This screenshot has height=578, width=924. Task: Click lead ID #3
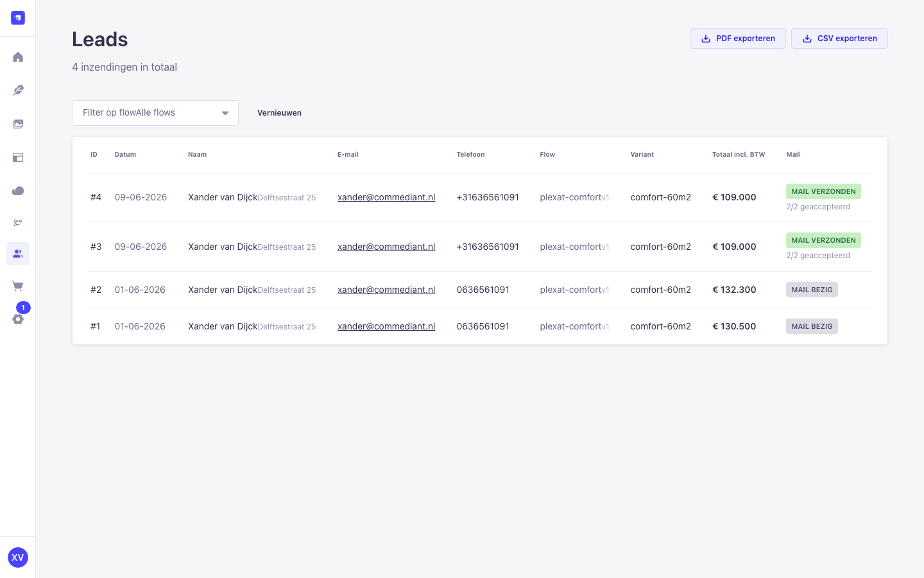pyautogui.click(x=96, y=247)
